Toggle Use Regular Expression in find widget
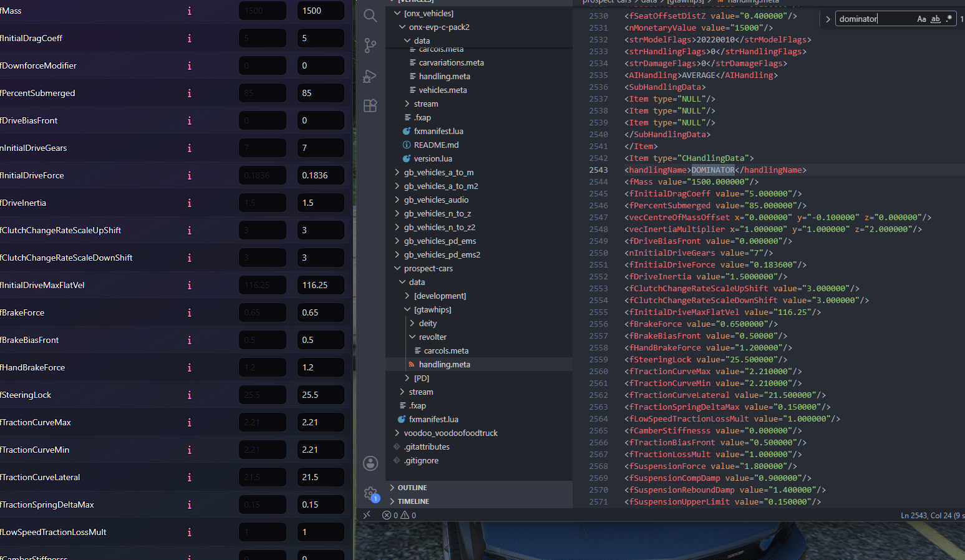Viewport: 965px width, 560px height. pyautogui.click(x=949, y=19)
